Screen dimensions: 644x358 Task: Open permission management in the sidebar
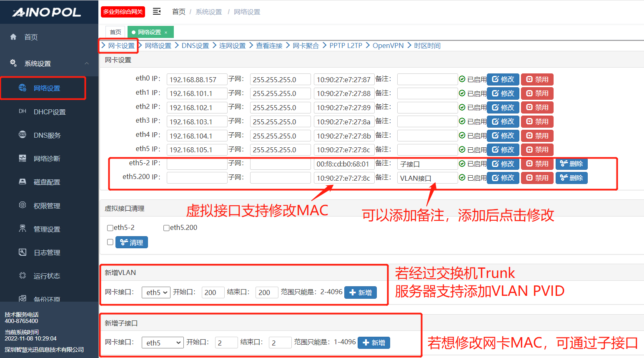pyautogui.click(x=47, y=206)
